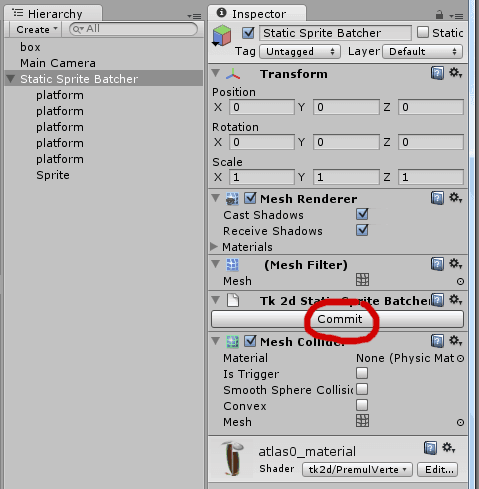This screenshot has width=479, height=489.
Task: Open Mesh Collider gear settings menu
Action: (455, 341)
